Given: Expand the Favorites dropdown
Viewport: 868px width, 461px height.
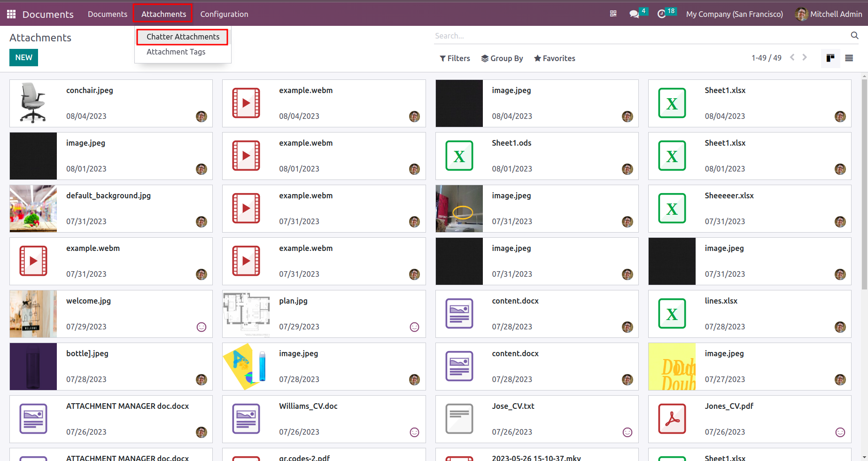Looking at the screenshot, I should [x=554, y=58].
